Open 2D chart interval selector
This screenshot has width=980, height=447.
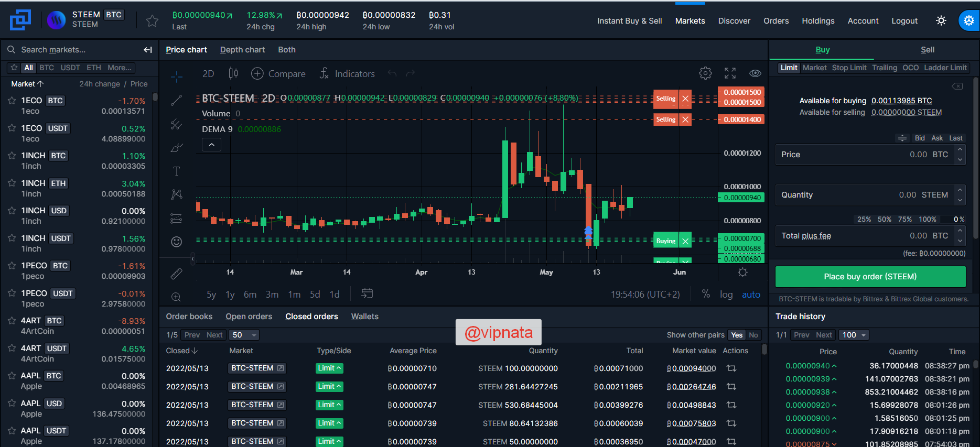208,74
